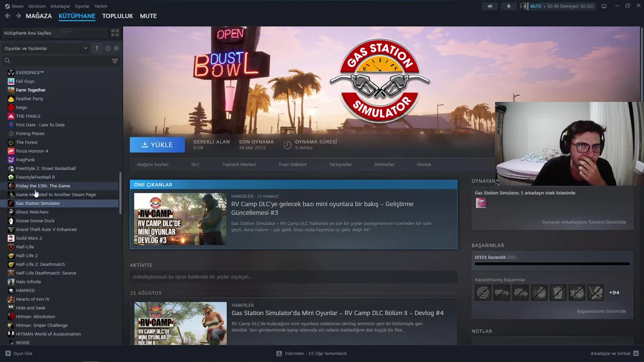The width and height of the screenshot is (644, 362).
Task: Click Başarımlarını Görüntüle link
Action: (601, 311)
